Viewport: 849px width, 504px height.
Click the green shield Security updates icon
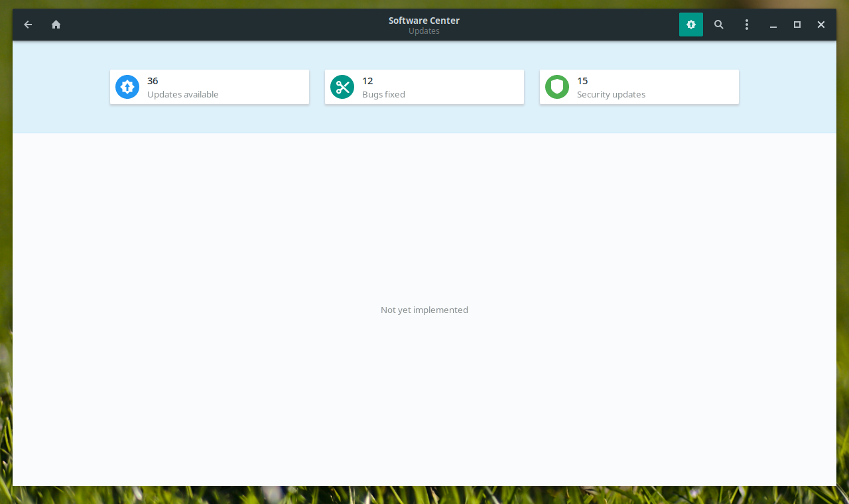557,87
